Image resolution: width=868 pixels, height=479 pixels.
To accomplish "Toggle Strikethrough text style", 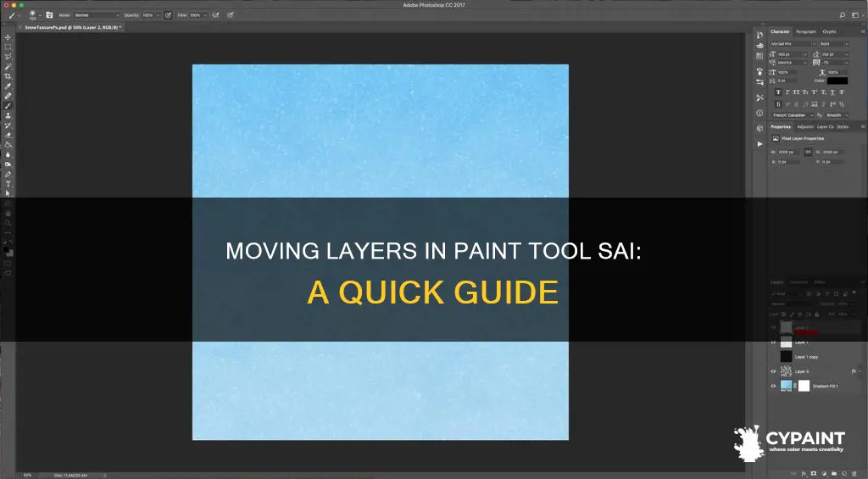I will 842,92.
